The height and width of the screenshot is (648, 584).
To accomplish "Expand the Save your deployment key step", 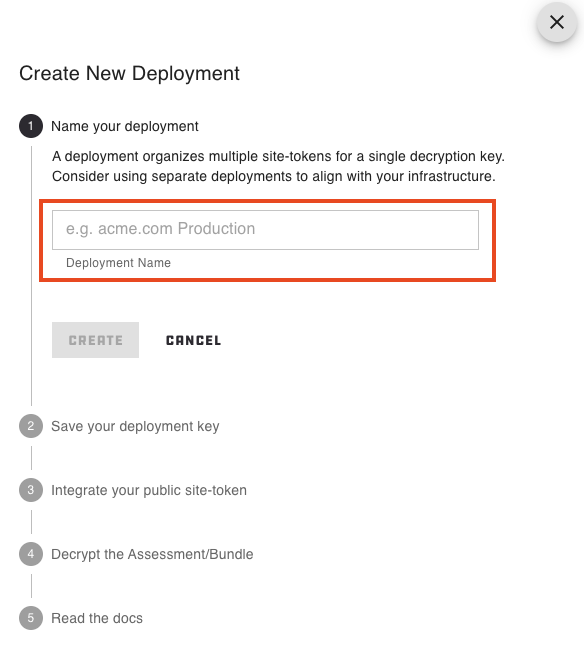I will coord(135,426).
